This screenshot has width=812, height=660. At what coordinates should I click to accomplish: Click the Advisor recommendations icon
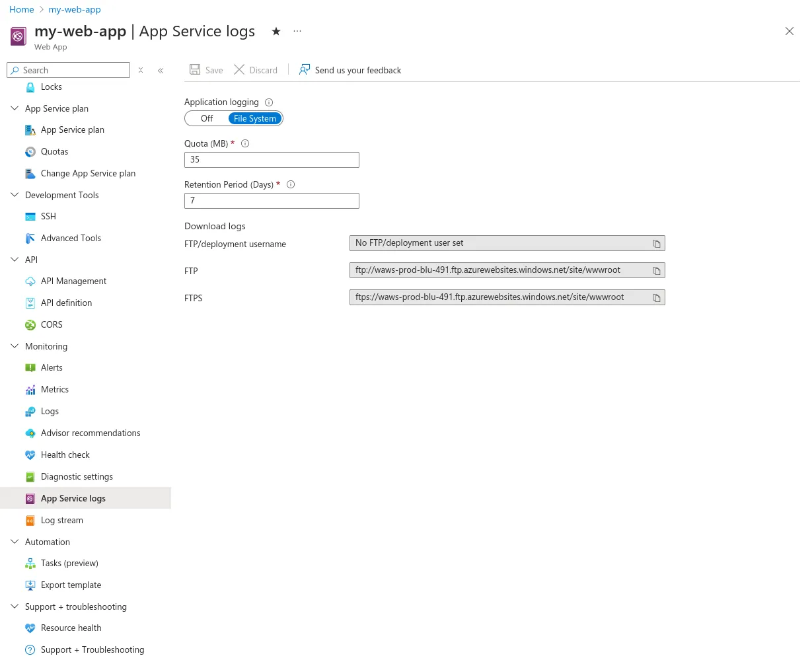click(30, 433)
